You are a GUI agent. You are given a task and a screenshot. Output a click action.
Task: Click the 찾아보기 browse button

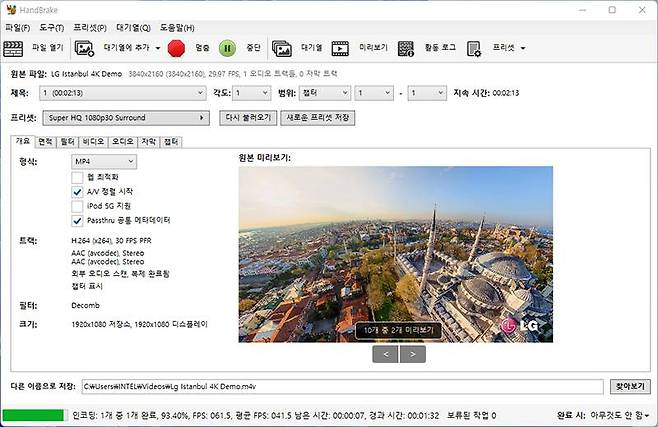click(630, 386)
